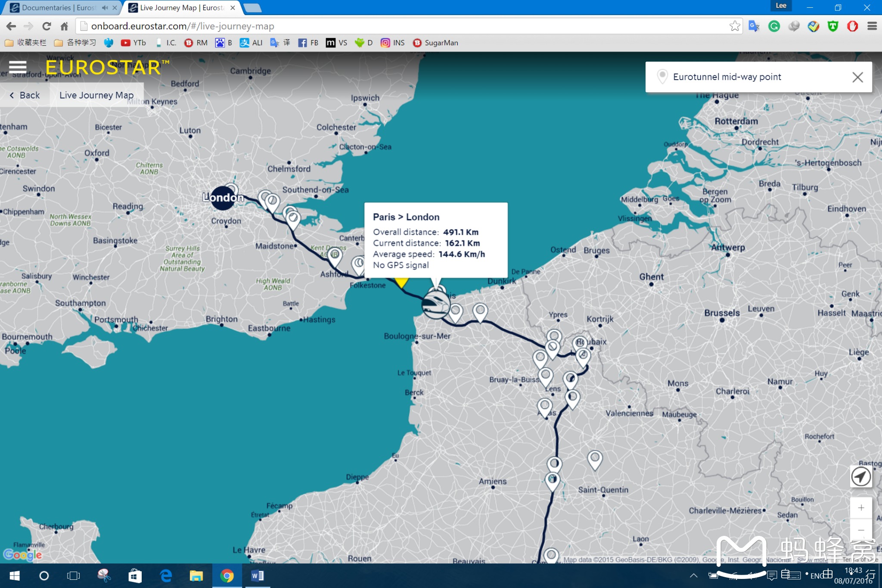Bookmark this page with star icon
This screenshot has width=882, height=588.
click(x=735, y=26)
